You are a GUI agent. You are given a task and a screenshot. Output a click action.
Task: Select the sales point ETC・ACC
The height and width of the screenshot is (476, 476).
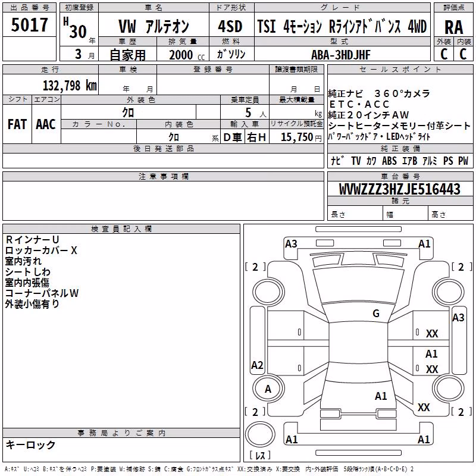pyautogui.click(x=359, y=105)
